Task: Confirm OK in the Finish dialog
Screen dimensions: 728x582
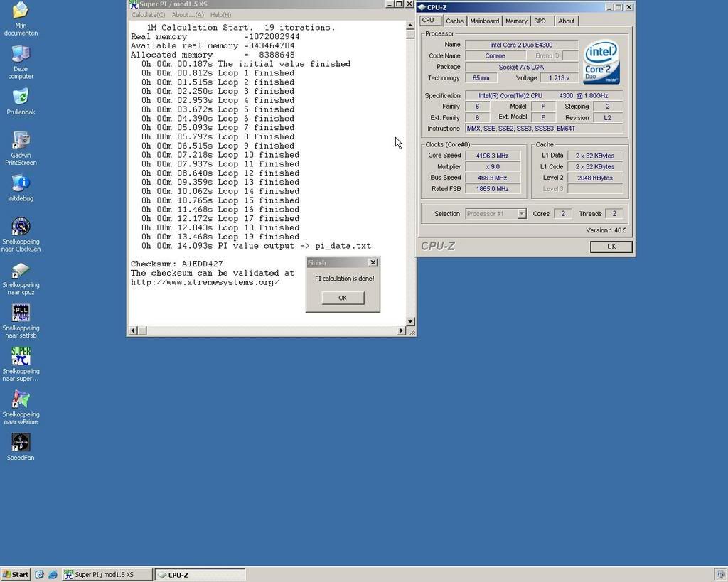Action: [343, 298]
